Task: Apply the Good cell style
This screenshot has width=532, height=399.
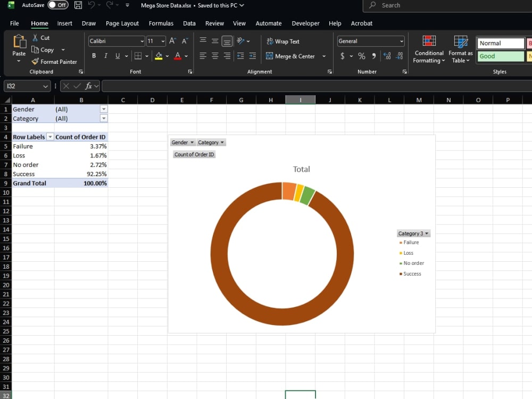Action: [501, 56]
